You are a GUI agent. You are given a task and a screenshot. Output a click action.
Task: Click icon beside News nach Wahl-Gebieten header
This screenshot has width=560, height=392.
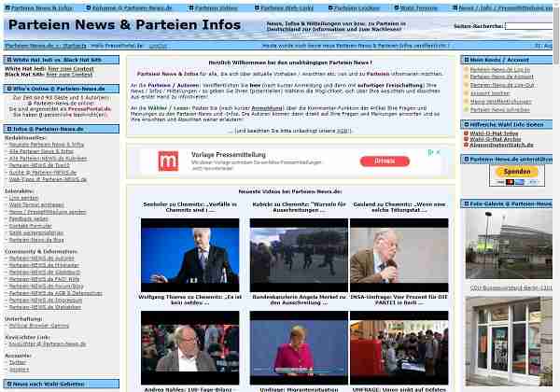point(9,385)
